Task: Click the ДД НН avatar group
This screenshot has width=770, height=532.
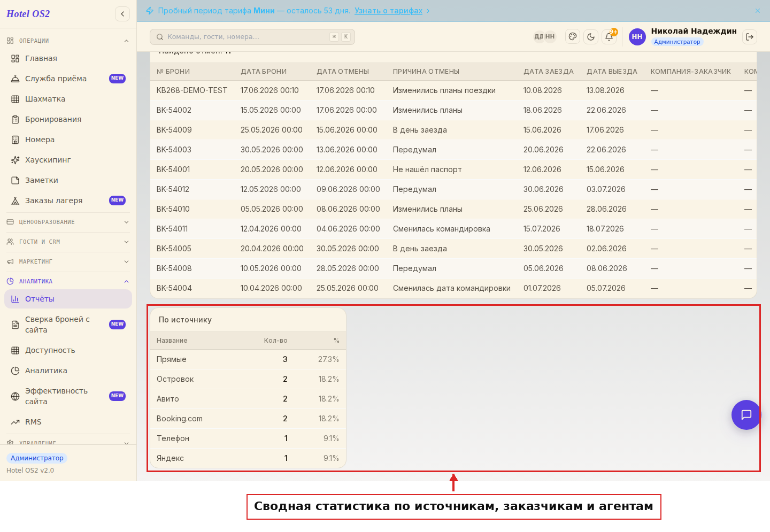Action: pyautogui.click(x=544, y=37)
